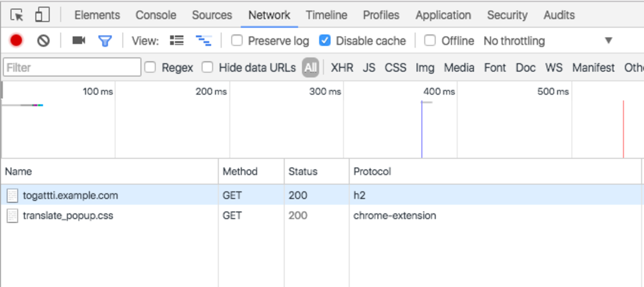Enable the Preserve log checkbox
The height and width of the screenshot is (287, 644).
pyautogui.click(x=237, y=41)
